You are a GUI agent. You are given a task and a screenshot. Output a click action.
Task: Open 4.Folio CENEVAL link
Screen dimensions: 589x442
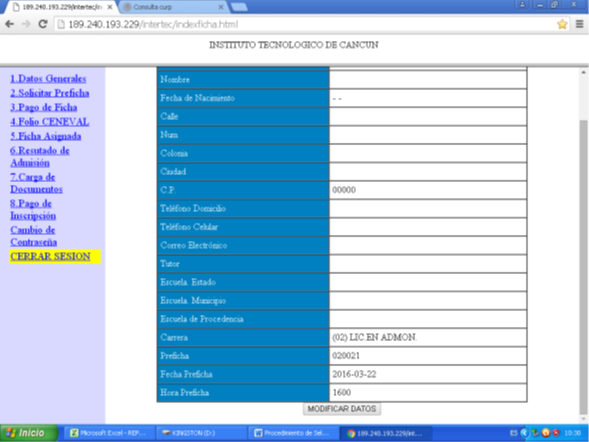50,122
